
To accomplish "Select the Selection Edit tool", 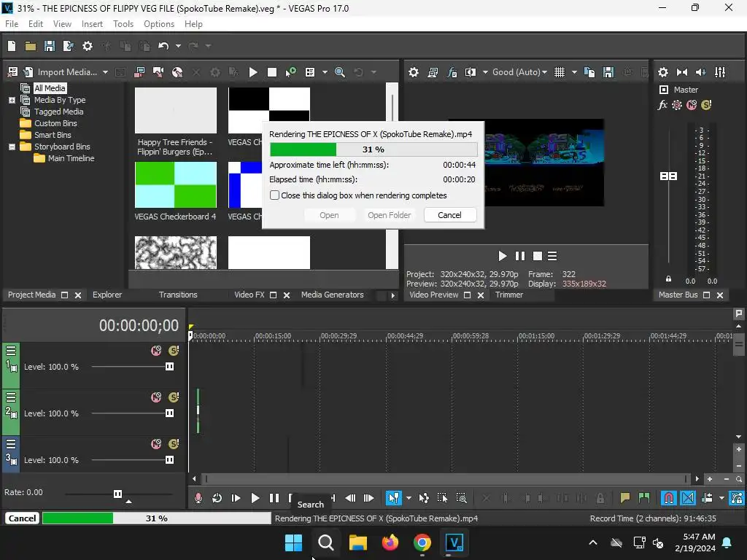I will click(x=442, y=498).
